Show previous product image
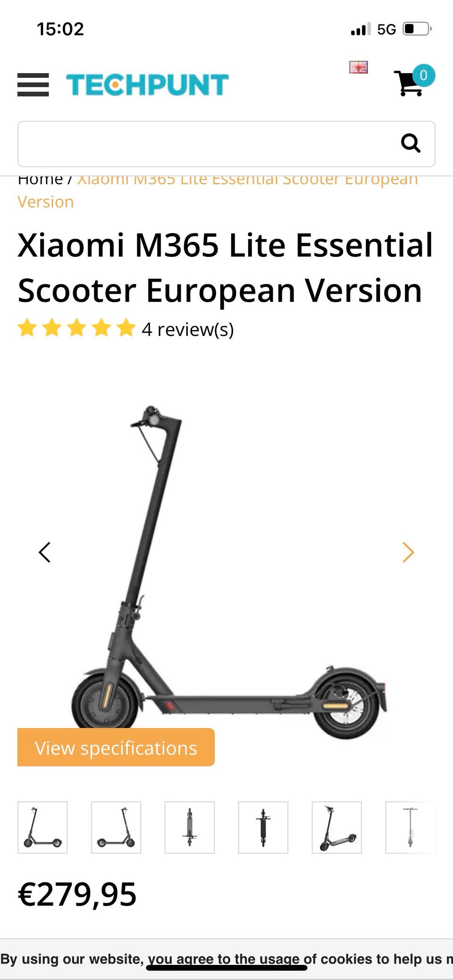 point(44,552)
